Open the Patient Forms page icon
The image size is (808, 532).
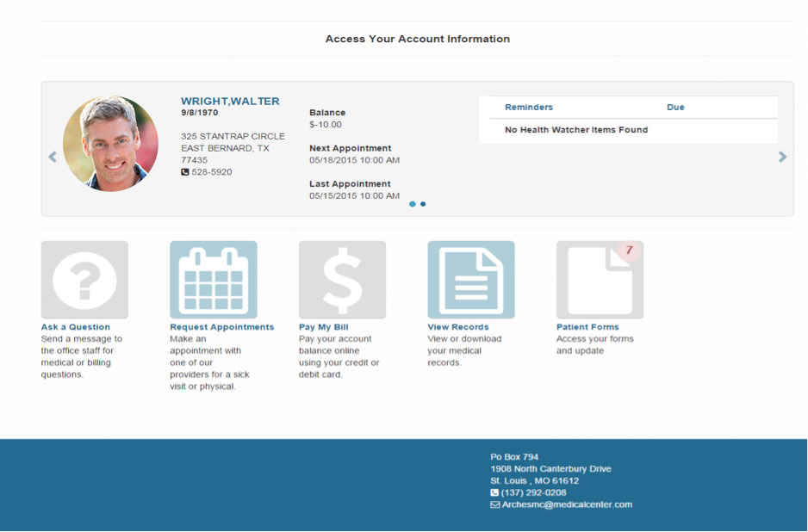(600, 280)
